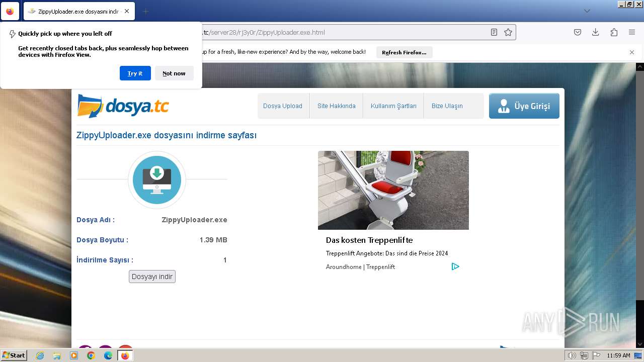This screenshot has width=644, height=362.
Task: Open Site Hakkında menu item
Action: pyautogui.click(x=336, y=106)
